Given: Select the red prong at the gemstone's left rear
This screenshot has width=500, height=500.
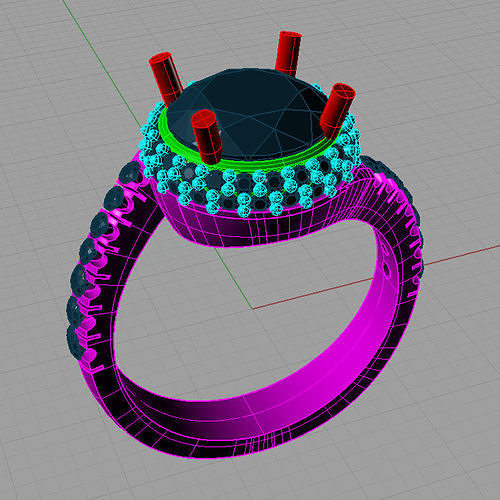Looking at the screenshot, I should pyautogui.click(x=166, y=79).
